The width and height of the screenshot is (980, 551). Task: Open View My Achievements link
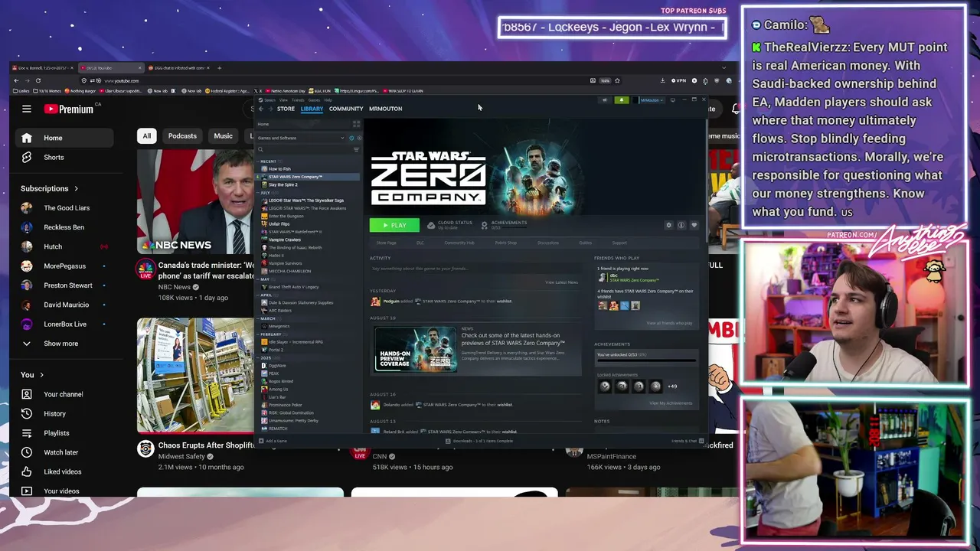[x=671, y=403]
